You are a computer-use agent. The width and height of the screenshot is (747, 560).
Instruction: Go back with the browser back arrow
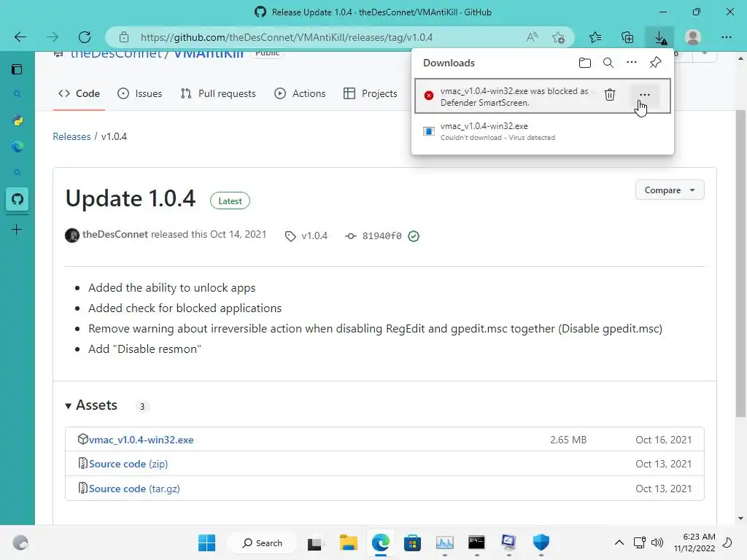20,37
